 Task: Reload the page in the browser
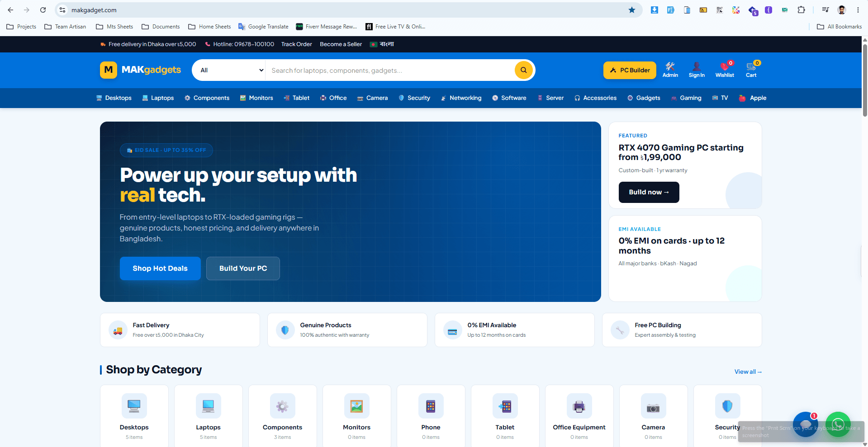tap(43, 10)
